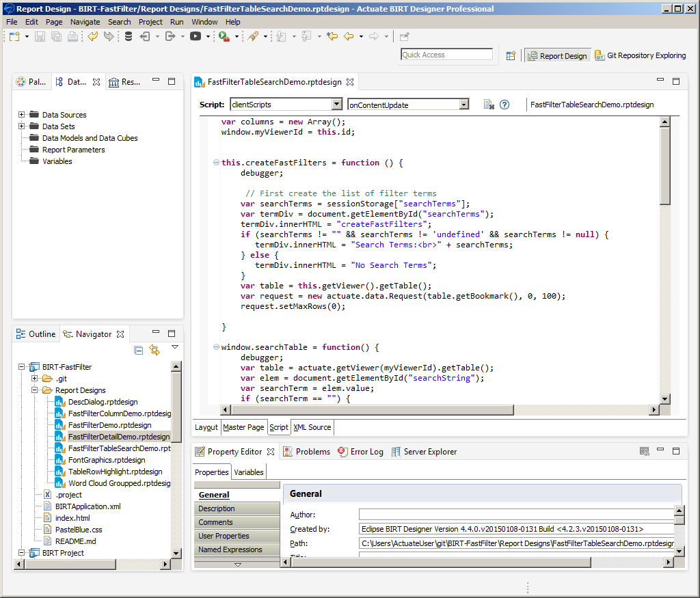Click the yellow Undo arrow icon
This screenshot has height=598, width=700.
coord(92,37)
